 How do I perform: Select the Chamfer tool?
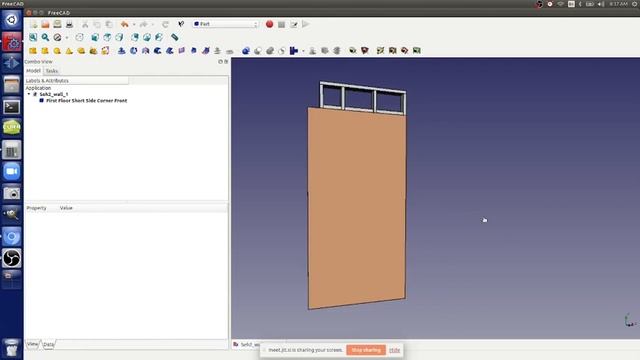[170, 51]
